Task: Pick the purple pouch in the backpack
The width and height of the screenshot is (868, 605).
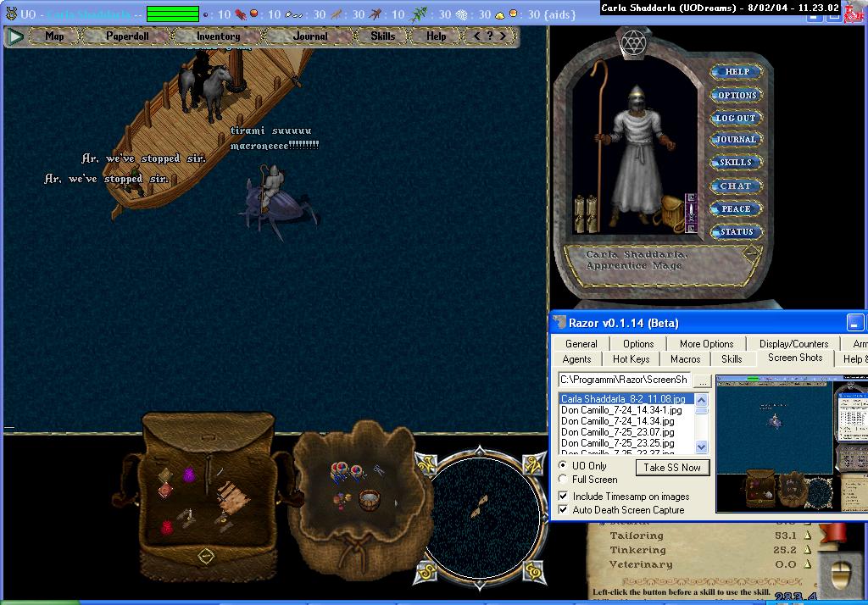Action: pyautogui.click(x=189, y=475)
